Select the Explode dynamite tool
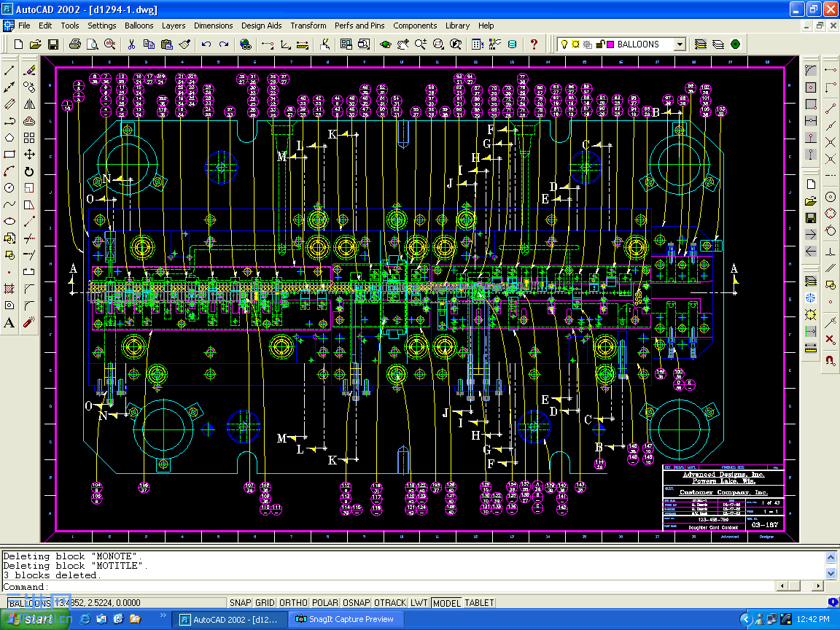Screen dimensions: 840x630 point(29,322)
